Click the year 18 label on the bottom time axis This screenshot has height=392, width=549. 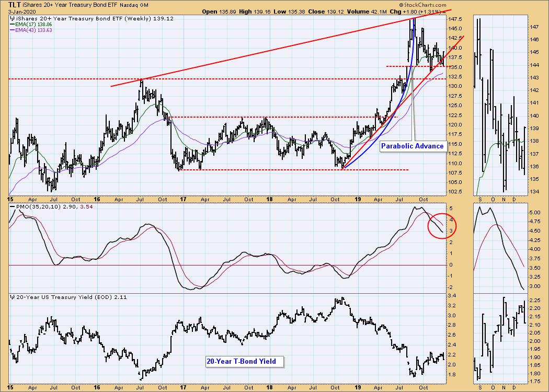tap(269, 387)
